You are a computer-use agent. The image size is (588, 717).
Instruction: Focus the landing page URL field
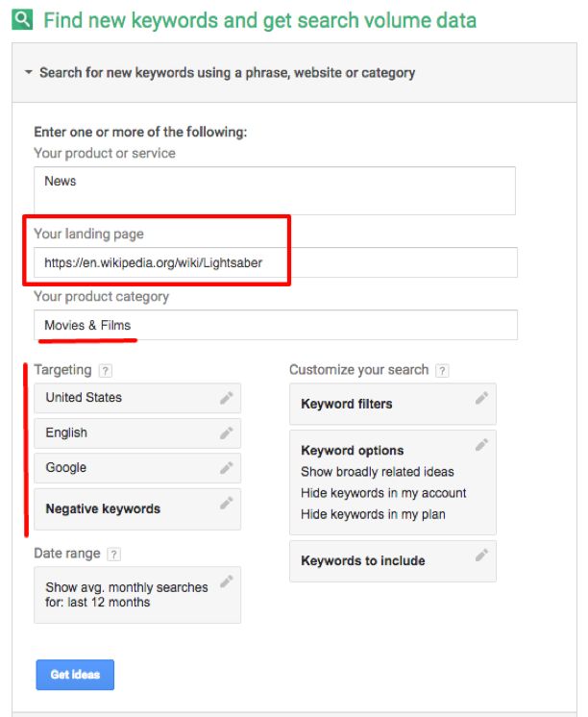[274, 262]
